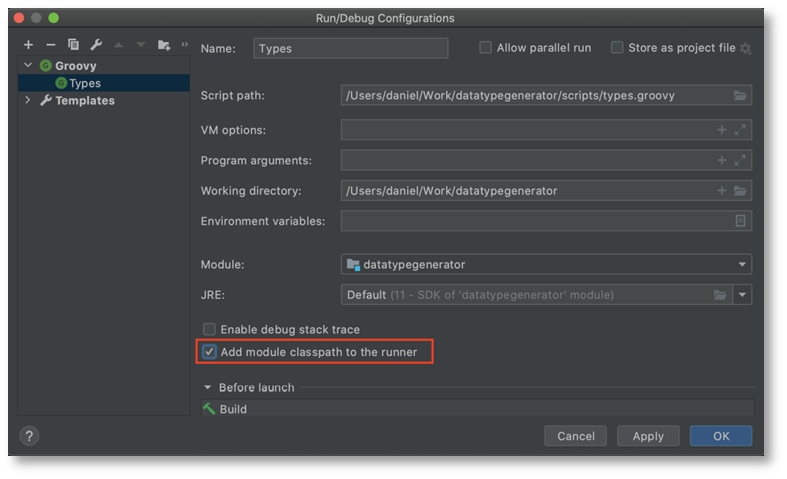Add a new configuration with plus icon
Image resolution: width=787 pixels, height=479 pixels.
coord(29,45)
